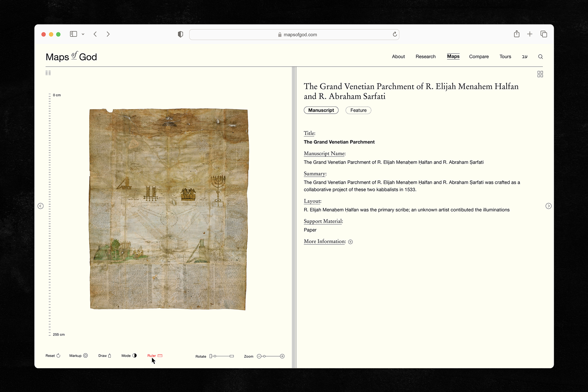The height and width of the screenshot is (392, 588).
Task: Toggle the Feature tag
Action: [x=358, y=110]
